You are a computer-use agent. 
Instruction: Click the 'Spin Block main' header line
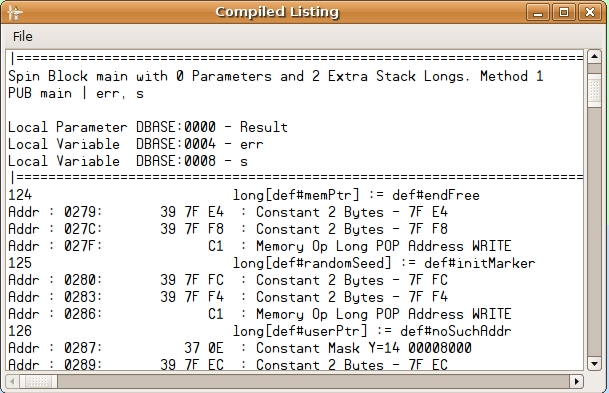(276, 76)
